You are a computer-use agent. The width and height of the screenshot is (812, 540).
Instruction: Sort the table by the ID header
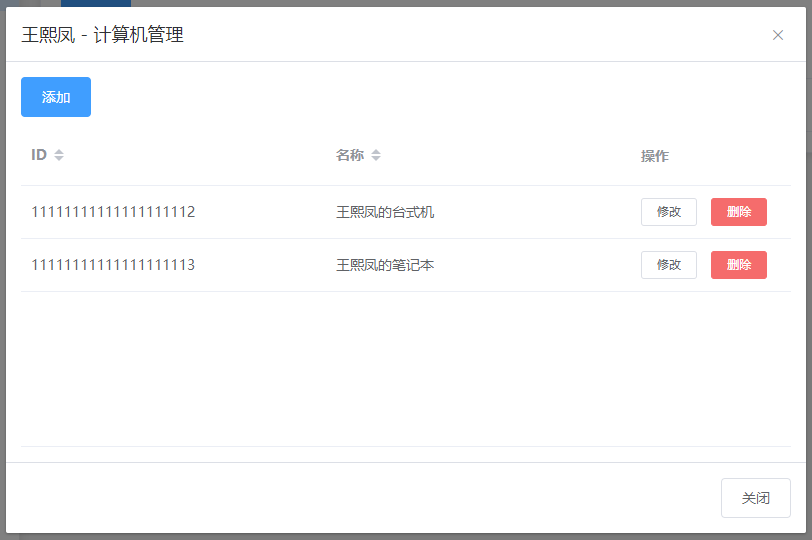[x=39, y=155]
